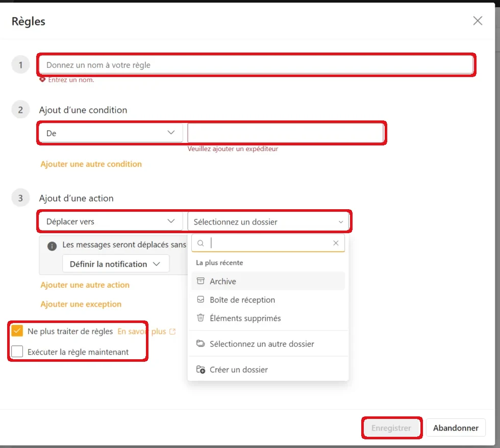Check 'Exécuter la règle maintenant'
The image size is (500, 448).
click(x=17, y=352)
